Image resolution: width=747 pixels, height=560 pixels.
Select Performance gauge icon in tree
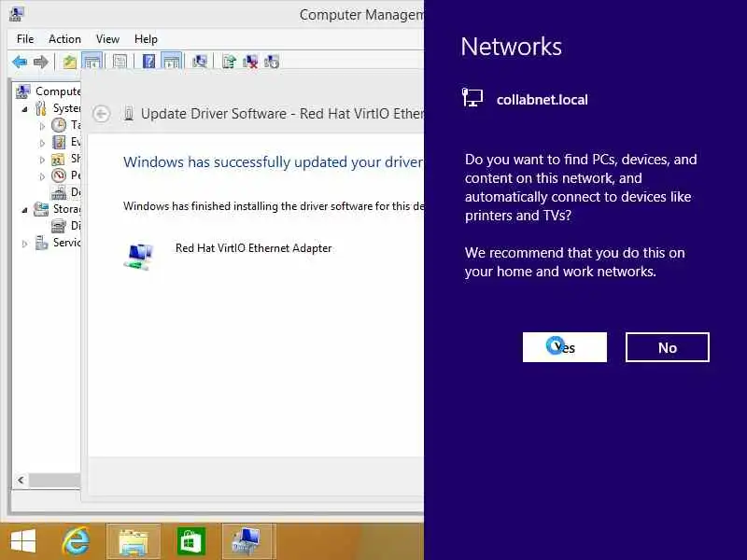(59, 175)
